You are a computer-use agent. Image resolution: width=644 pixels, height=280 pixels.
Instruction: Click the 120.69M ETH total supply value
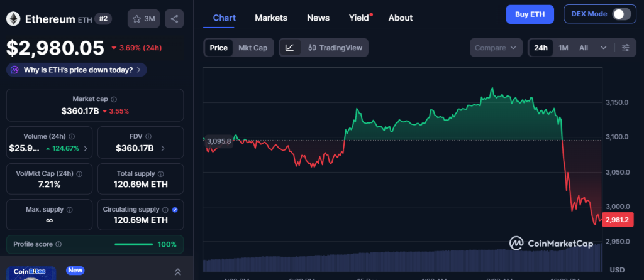point(140,185)
